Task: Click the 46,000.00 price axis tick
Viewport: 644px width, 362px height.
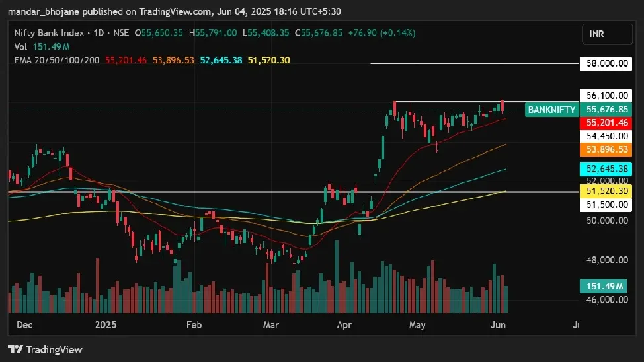Action: (607, 300)
